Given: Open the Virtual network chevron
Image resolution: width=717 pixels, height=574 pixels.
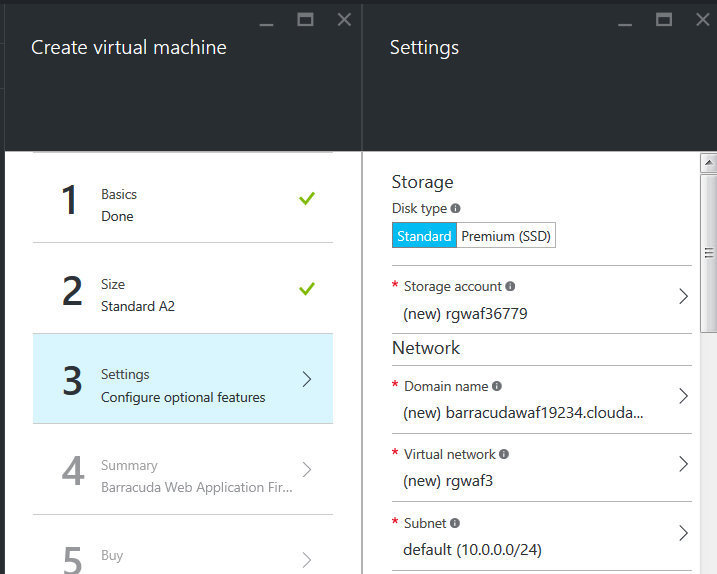Looking at the screenshot, I should tap(683, 464).
